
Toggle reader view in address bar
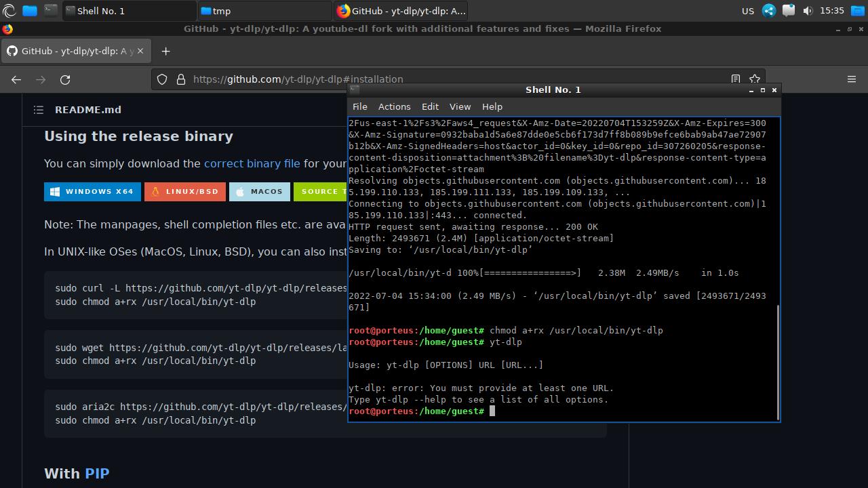[736, 79]
